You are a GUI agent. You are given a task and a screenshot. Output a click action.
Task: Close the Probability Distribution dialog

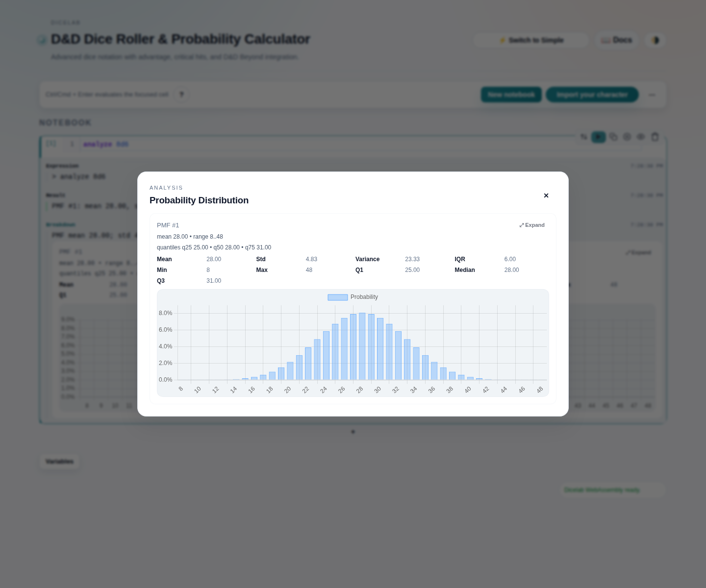(x=546, y=195)
